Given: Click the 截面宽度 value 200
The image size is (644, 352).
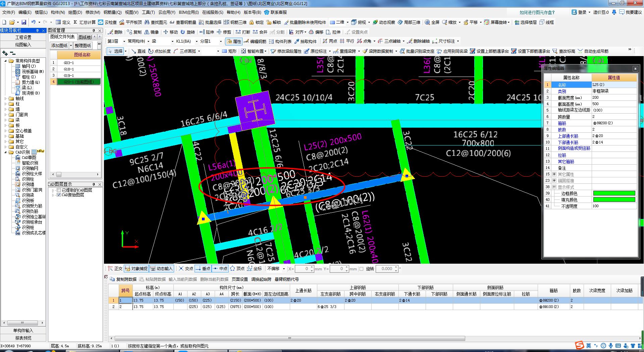Looking at the screenshot, I should pyautogui.click(x=614, y=97).
